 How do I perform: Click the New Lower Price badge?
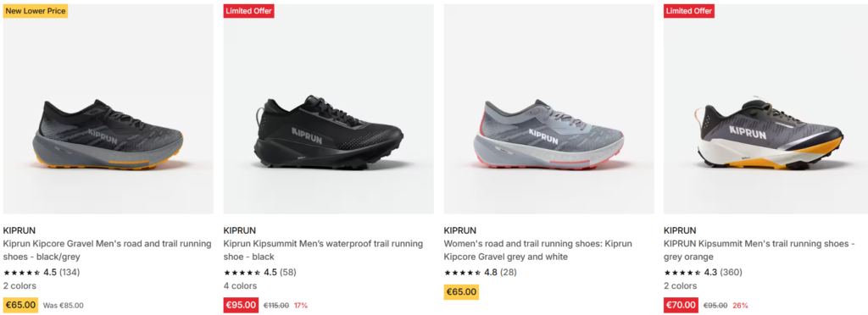[x=36, y=11]
